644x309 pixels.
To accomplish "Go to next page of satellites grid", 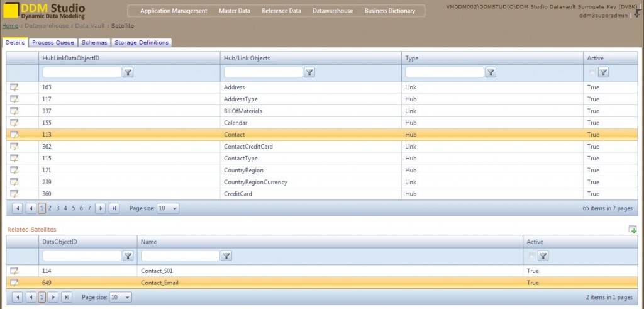I will click(x=53, y=297).
